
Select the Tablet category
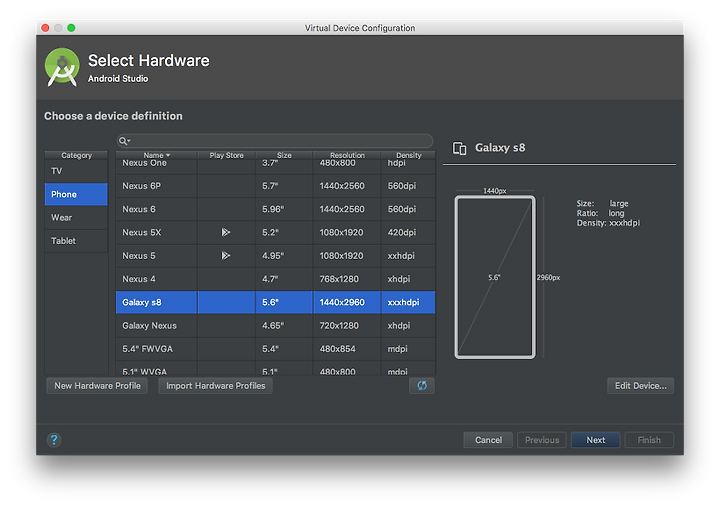click(76, 241)
